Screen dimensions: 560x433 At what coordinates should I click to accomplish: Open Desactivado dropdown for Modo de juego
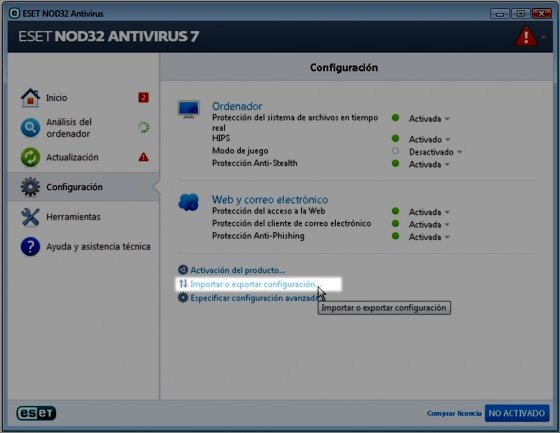435,152
